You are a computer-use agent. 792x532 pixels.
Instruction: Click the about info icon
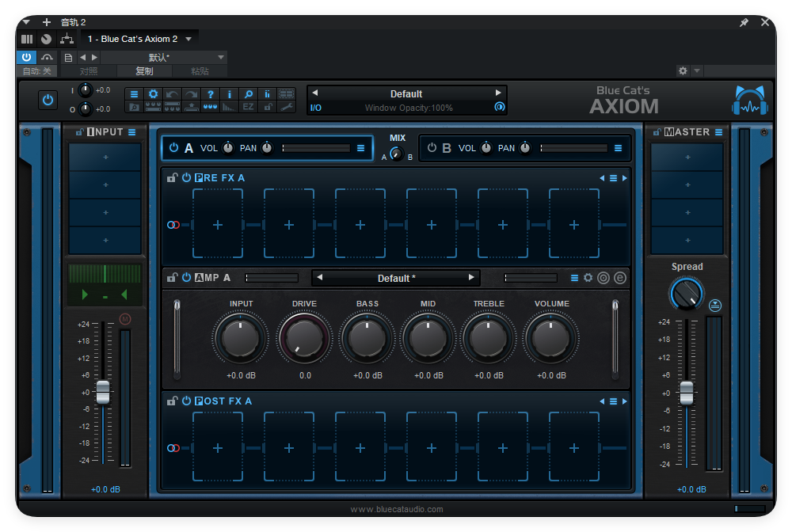coord(230,94)
